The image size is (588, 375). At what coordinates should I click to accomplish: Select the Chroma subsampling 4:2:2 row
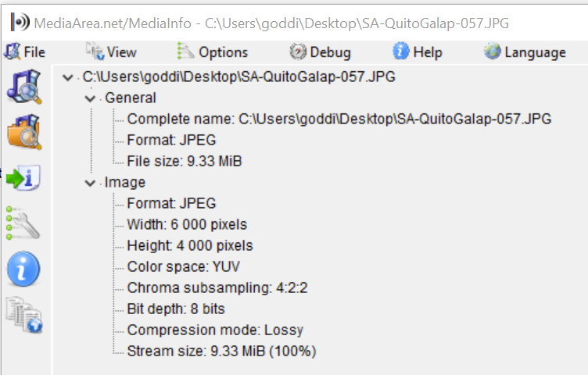click(x=217, y=287)
